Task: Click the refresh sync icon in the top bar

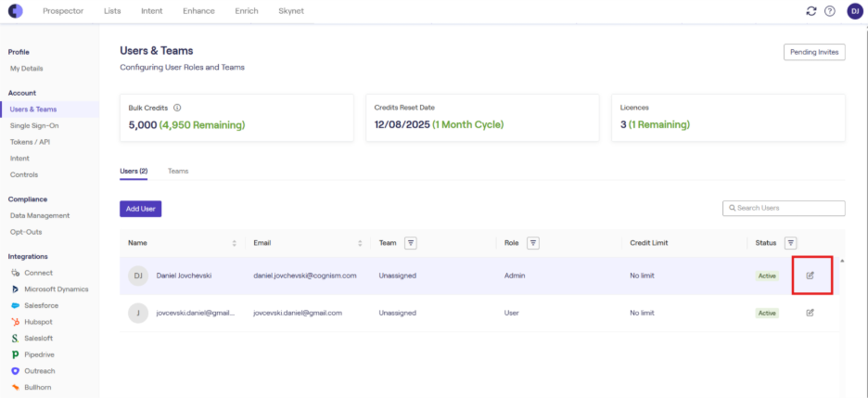Action: click(x=811, y=11)
